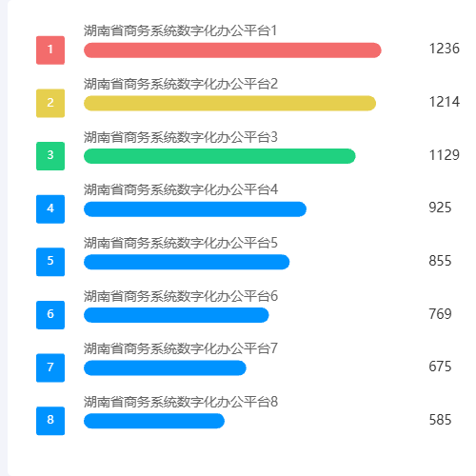
Task: Click the blue bar for platform 4
Action: click(x=195, y=209)
